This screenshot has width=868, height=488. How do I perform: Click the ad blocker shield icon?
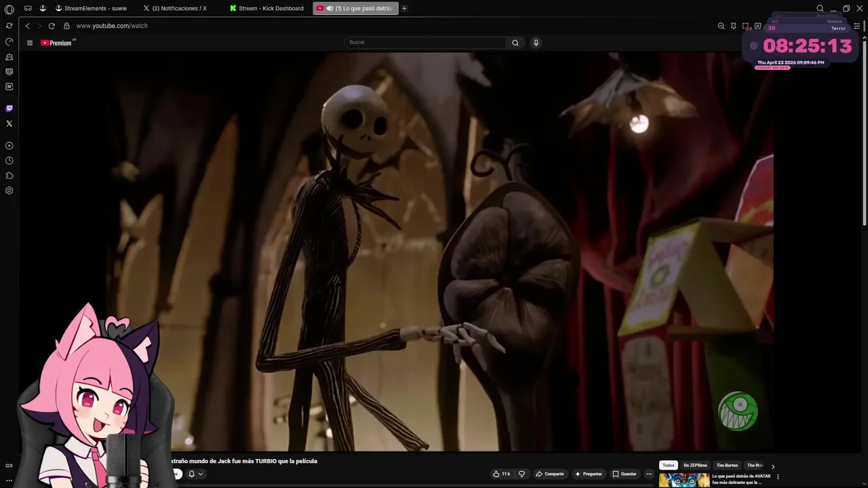[x=757, y=26]
